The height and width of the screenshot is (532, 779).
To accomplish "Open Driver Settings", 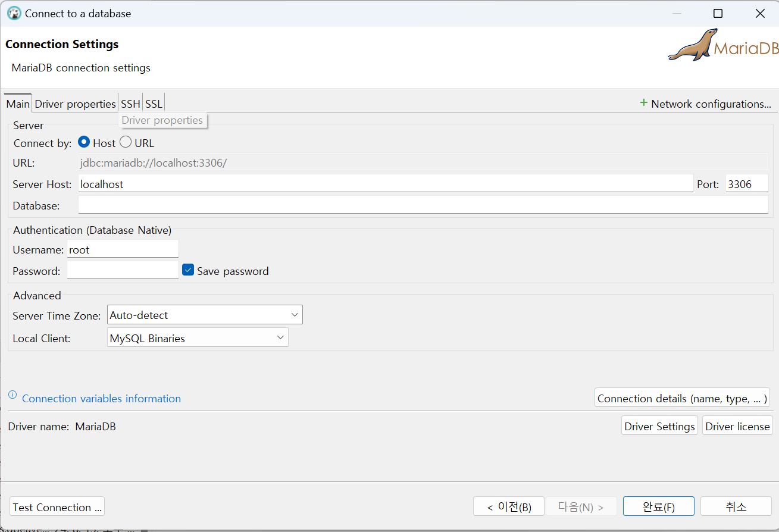I will (659, 426).
